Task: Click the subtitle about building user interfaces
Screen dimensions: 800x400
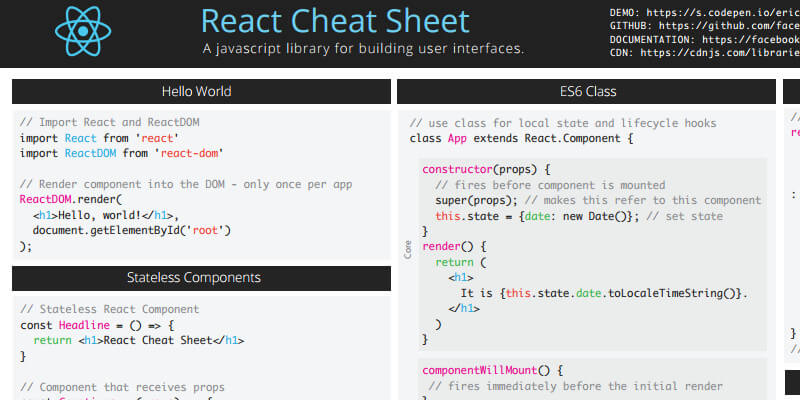Action: (362, 48)
